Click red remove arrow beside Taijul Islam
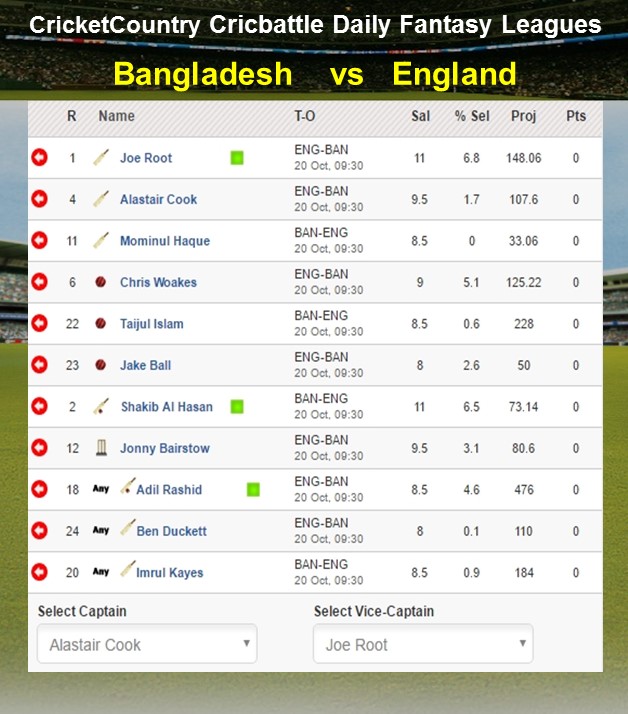 pyautogui.click(x=40, y=323)
